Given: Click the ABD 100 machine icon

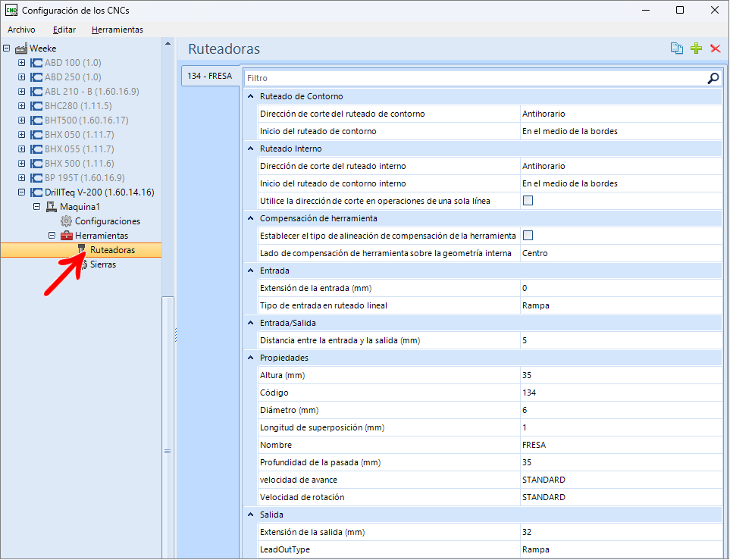Looking at the screenshot, I should [x=36, y=63].
